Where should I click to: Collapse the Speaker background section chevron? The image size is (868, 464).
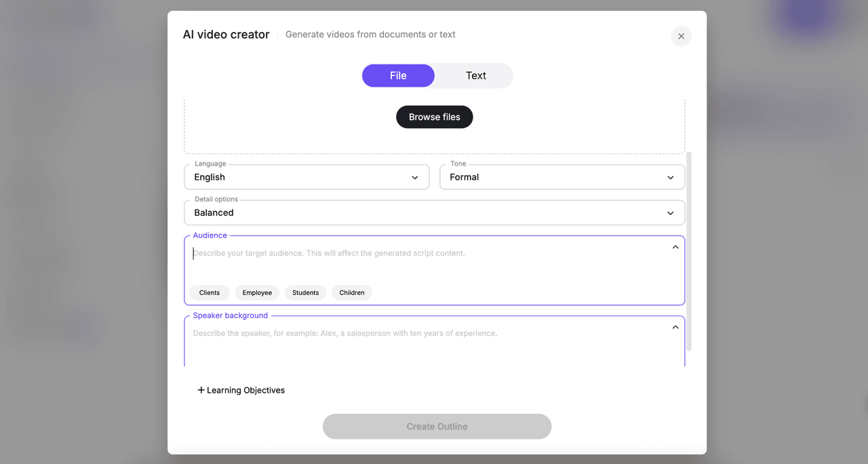[x=675, y=327]
